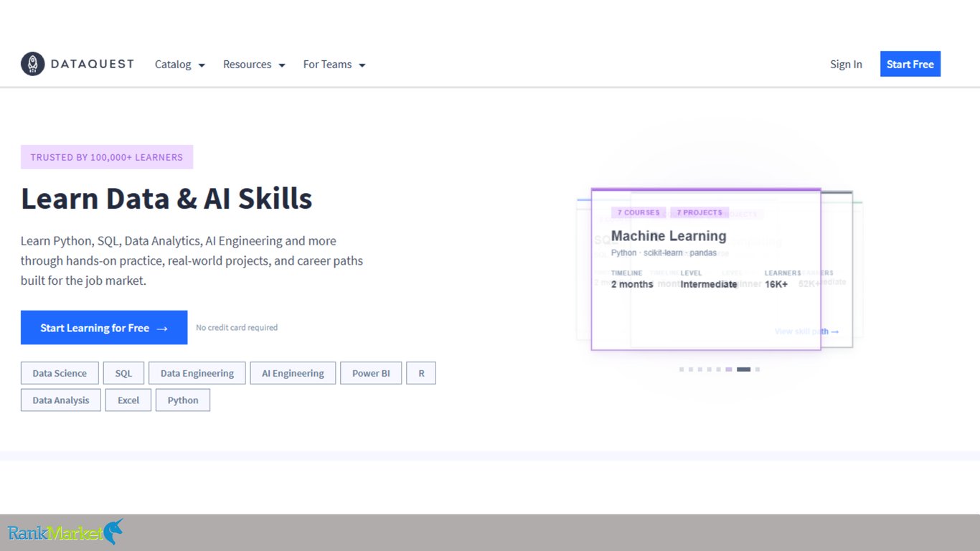This screenshot has height=551, width=980.
Task: Click the Python · scikit-learn · pandas subtitle
Action: tap(664, 253)
